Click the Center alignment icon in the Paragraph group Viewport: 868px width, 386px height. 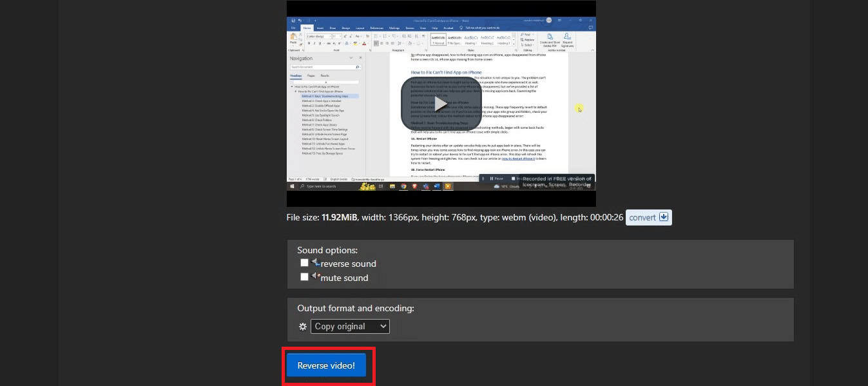click(381, 43)
